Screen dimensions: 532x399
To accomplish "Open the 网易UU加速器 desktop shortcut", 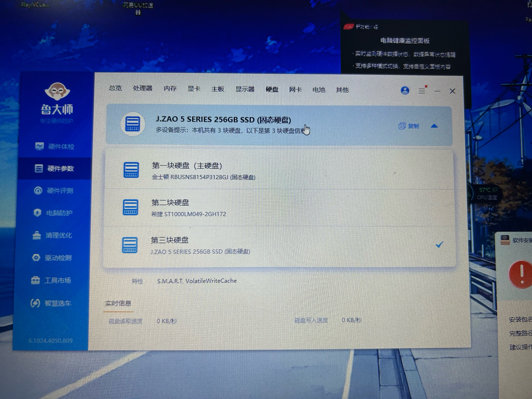I will click(x=138, y=8).
